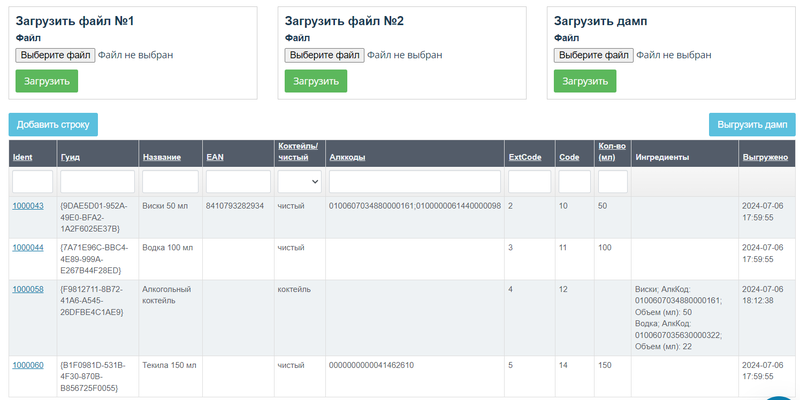Sort table by Code column
The image size is (800, 400).
569,157
